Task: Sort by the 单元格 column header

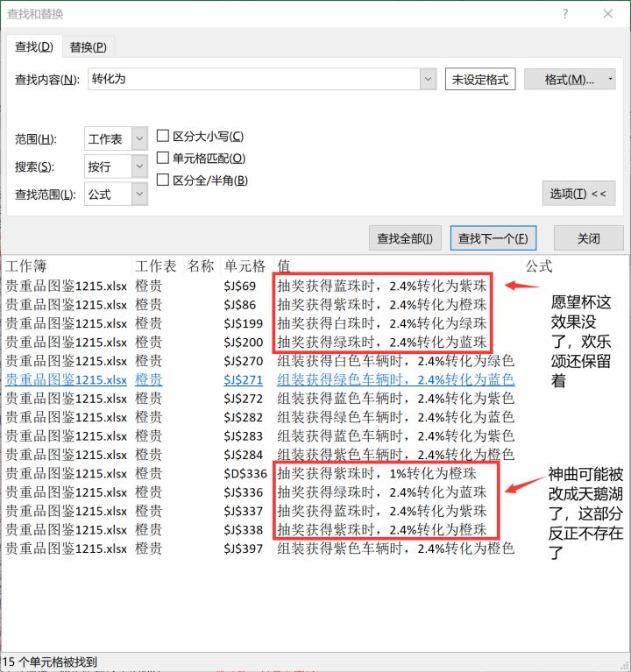Action: 246,266
